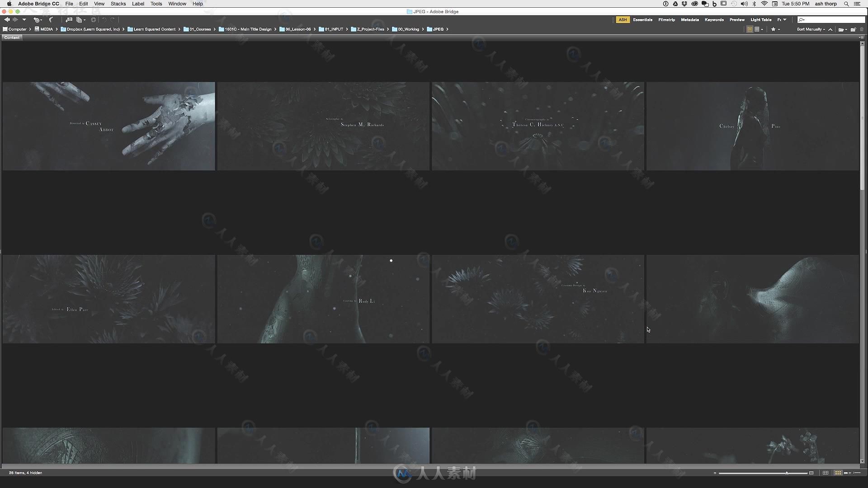Switch to the Filmstrip workspace
The width and height of the screenshot is (868, 488).
(x=666, y=20)
